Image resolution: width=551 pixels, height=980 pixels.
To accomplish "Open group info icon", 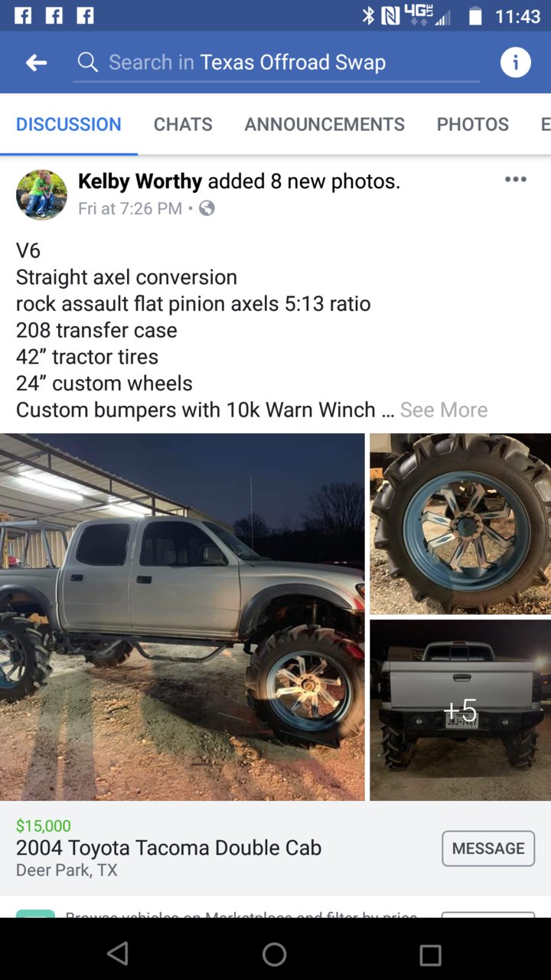I will tap(516, 62).
